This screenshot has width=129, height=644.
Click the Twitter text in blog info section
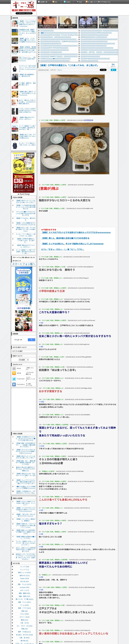(x=21, y=379)
